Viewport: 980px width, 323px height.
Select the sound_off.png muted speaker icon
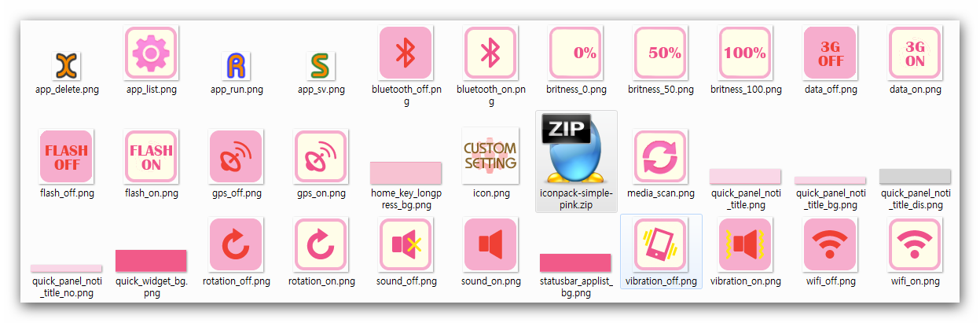coord(406,244)
